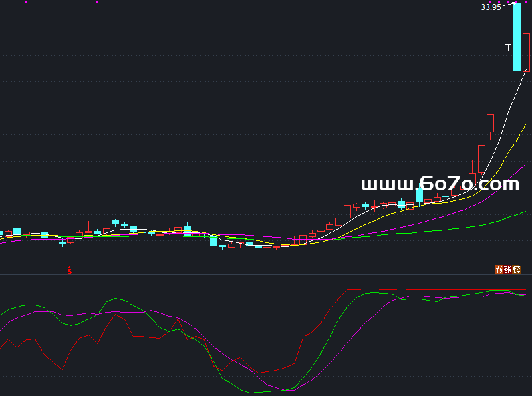Pick the red candle just before the gap up
This screenshot has width=532, height=396.
(x=491, y=124)
